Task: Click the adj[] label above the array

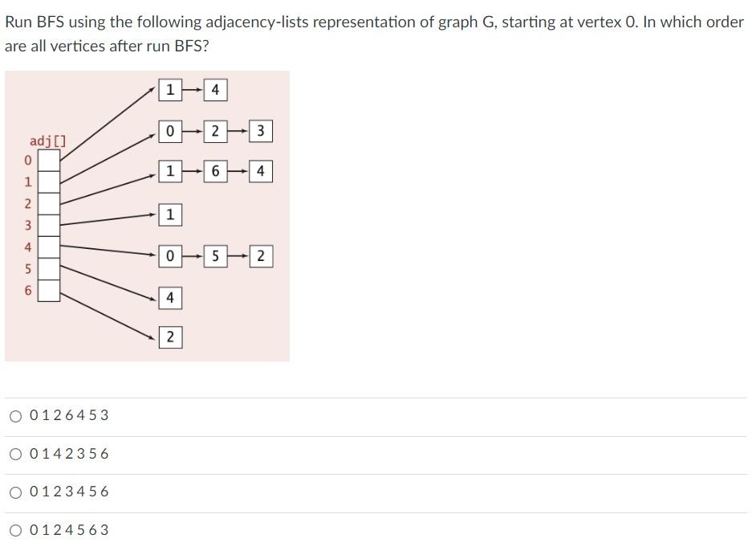Action: click(48, 141)
